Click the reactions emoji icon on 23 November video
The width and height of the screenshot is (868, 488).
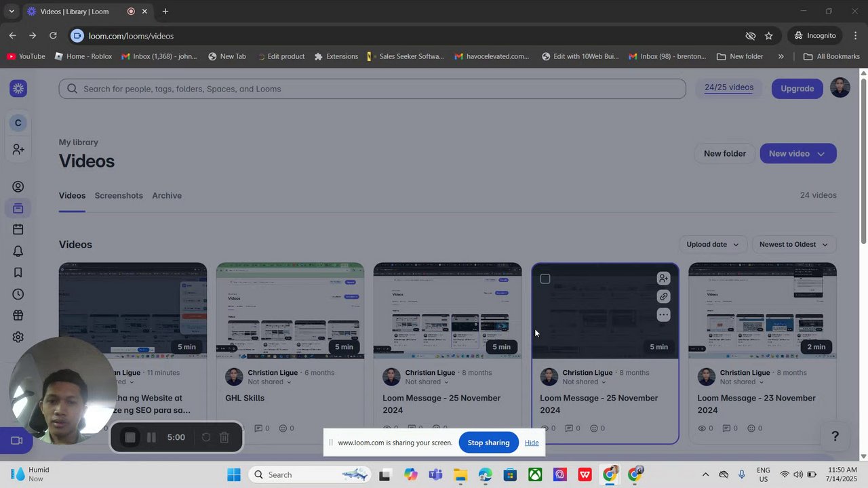751,428
